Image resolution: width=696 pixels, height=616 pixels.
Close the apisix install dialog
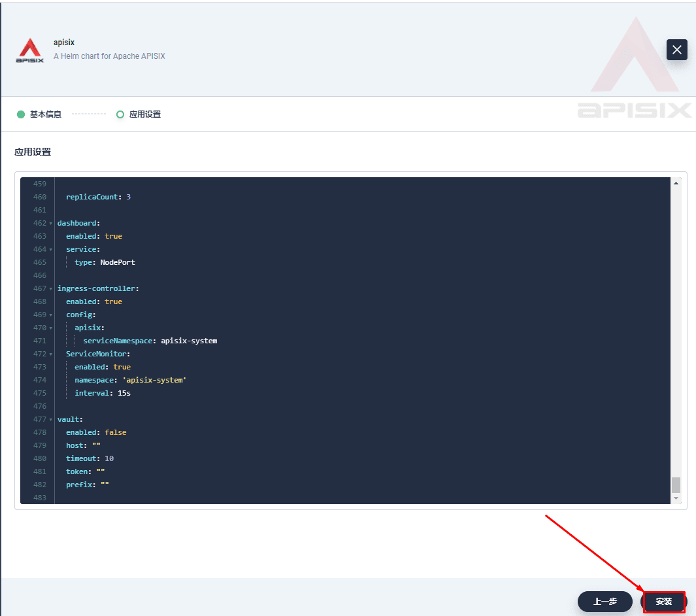tap(676, 50)
